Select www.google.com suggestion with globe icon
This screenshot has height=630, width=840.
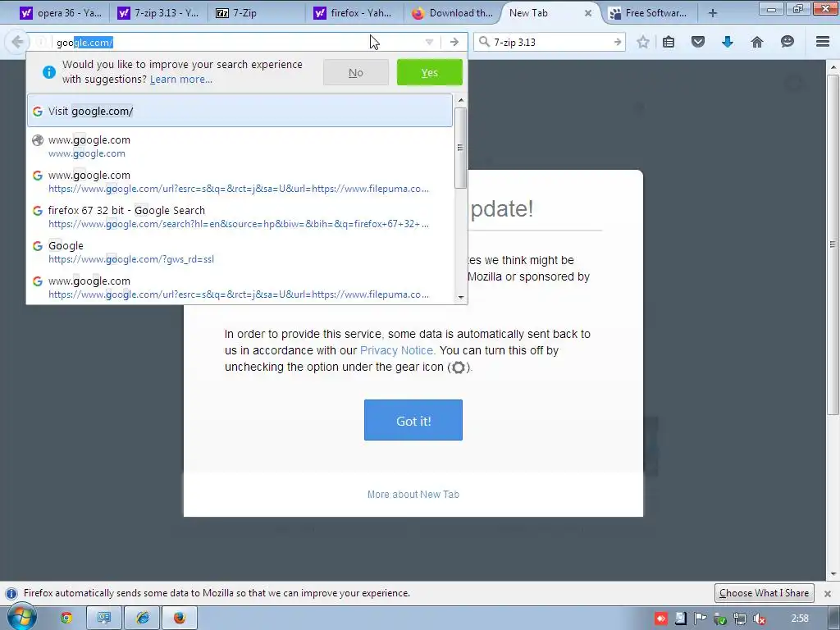click(240, 146)
